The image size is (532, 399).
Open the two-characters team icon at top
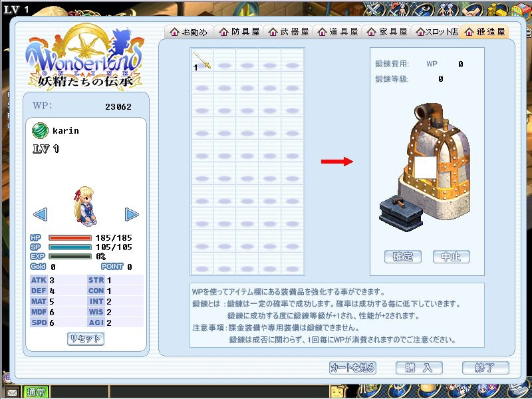(x=448, y=10)
